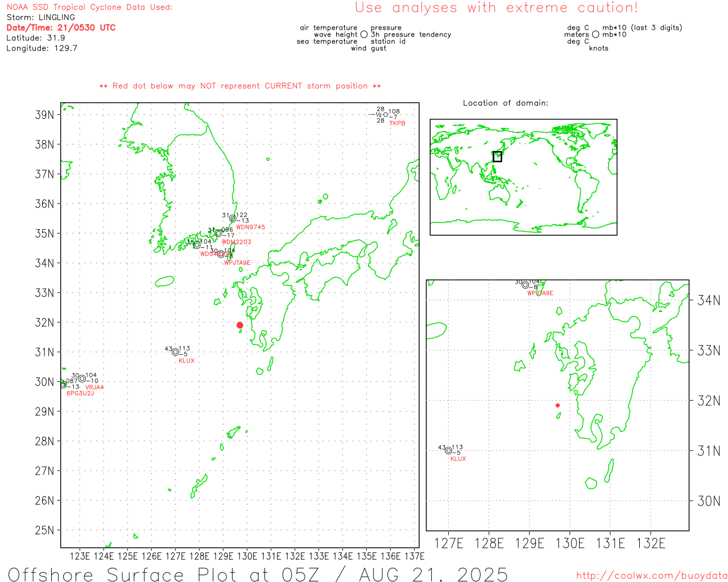Select the 6PG3U2J station circle marker
This screenshot has height=582, width=728.
(x=63, y=385)
